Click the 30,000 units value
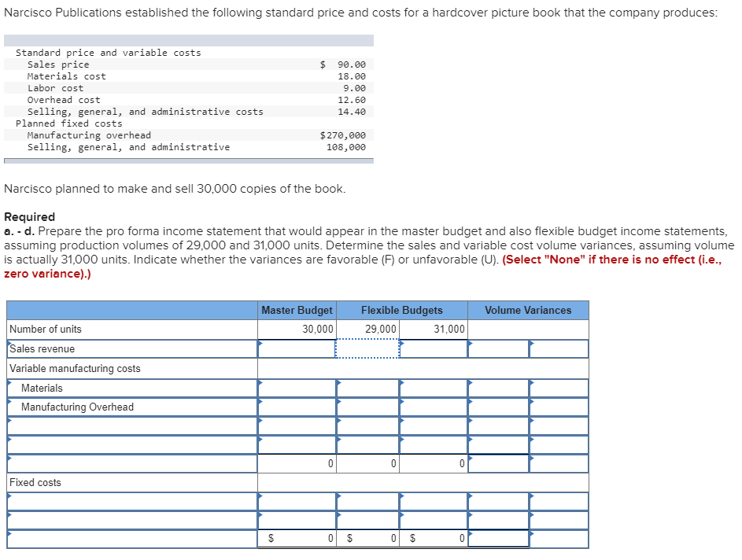This screenshot has width=742, height=560. tap(318, 330)
